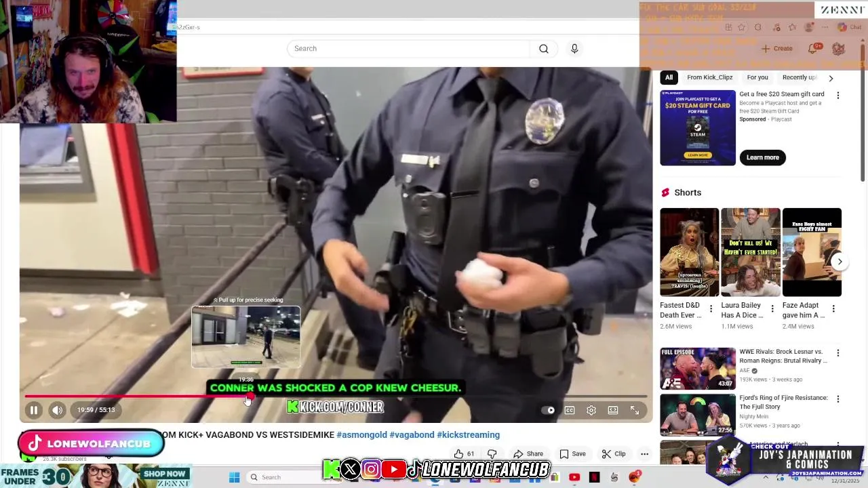
Task: Open Fastest D&D Death Ever short
Action: (689, 252)
